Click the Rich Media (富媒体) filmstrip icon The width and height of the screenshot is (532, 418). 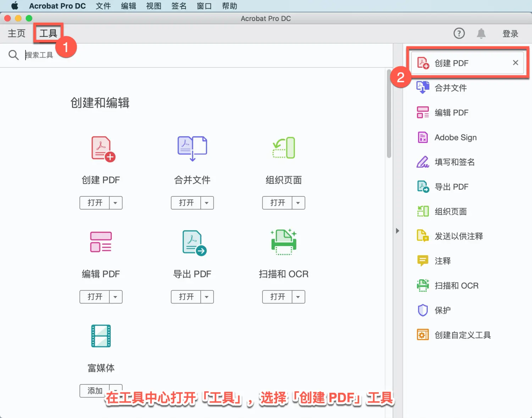pyautogui.click(x=101, y=336)
